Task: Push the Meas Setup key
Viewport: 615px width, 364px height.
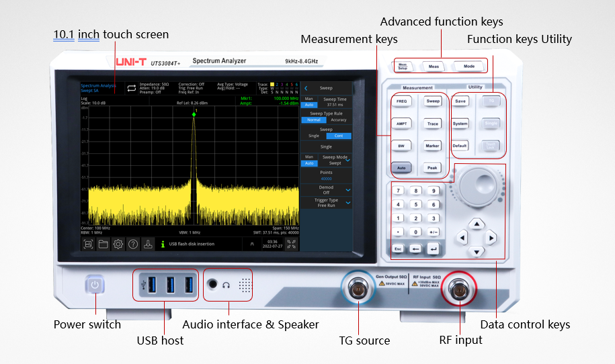Action: click(403, 66)
